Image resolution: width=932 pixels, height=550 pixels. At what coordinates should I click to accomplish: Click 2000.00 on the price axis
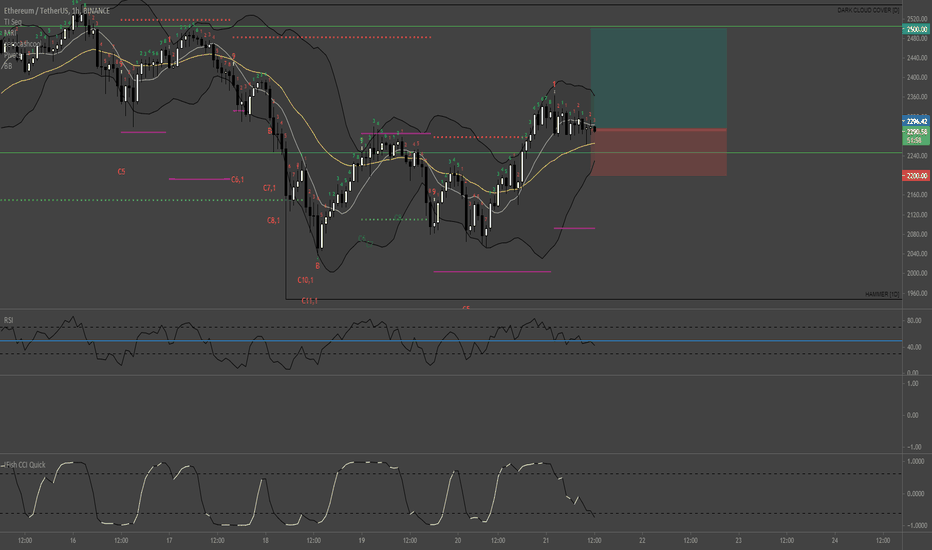[917, 274]
